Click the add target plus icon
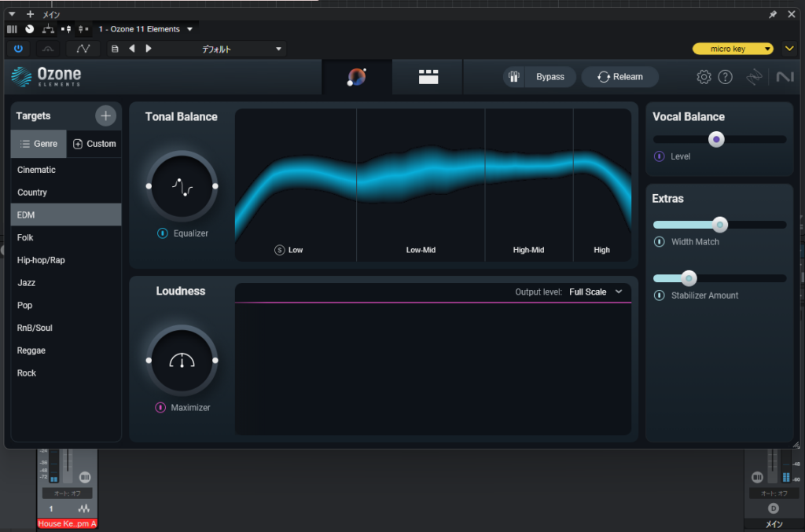This screenshot has width=805, height=532. pos(105,116)
